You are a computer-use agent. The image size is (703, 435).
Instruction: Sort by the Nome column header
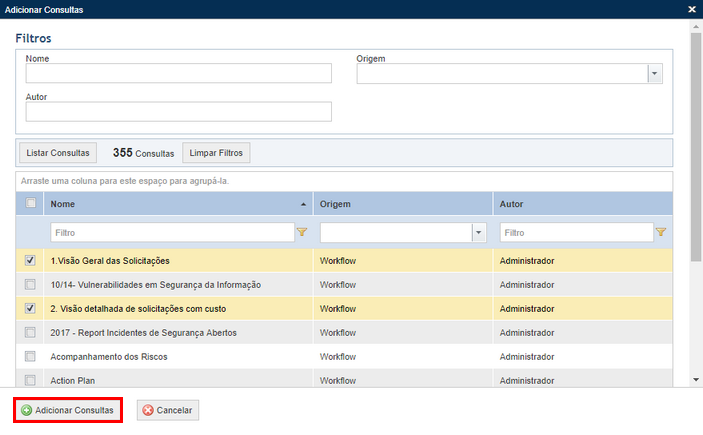[178, 204]
